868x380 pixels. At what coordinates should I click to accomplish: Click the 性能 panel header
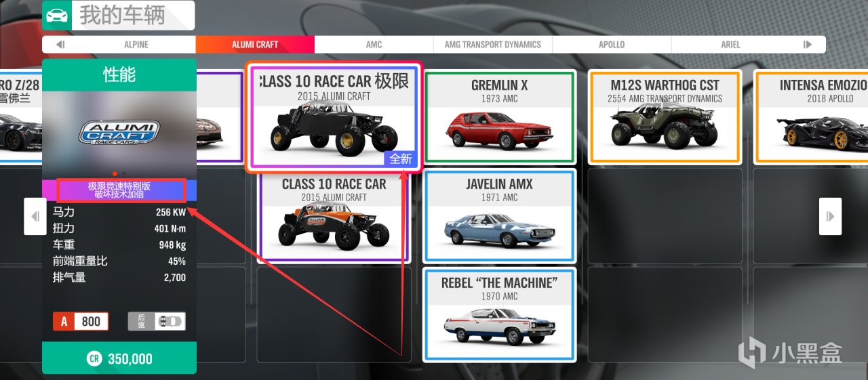(x=119, y=75)
